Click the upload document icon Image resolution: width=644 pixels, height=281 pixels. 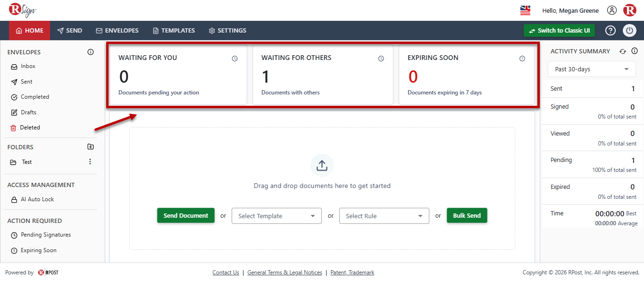[322, 166]
